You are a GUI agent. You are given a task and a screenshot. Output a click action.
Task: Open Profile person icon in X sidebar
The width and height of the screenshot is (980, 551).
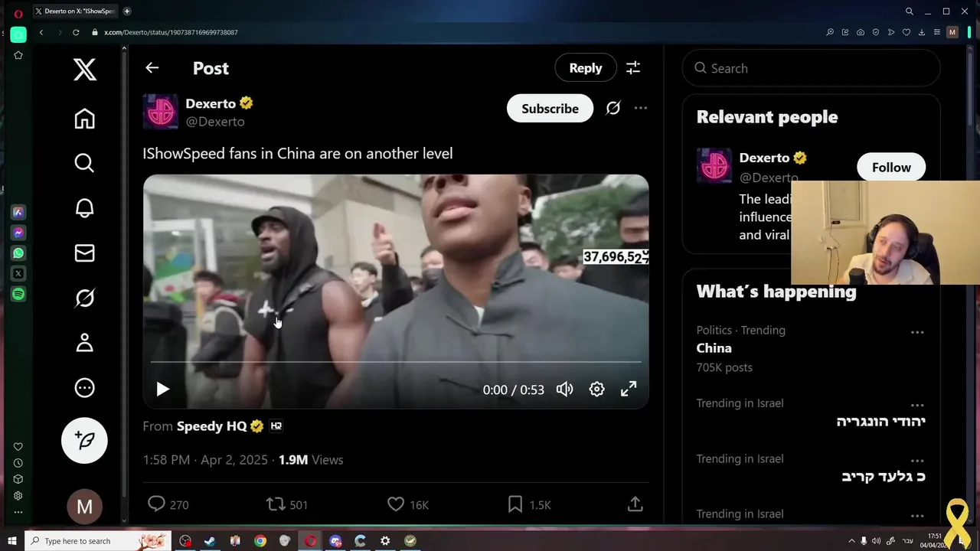click(x=84, y=343)
